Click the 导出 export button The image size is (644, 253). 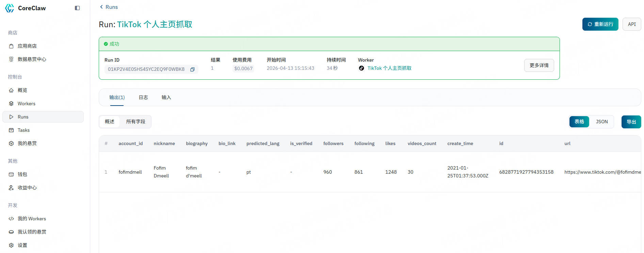(631, 122)
